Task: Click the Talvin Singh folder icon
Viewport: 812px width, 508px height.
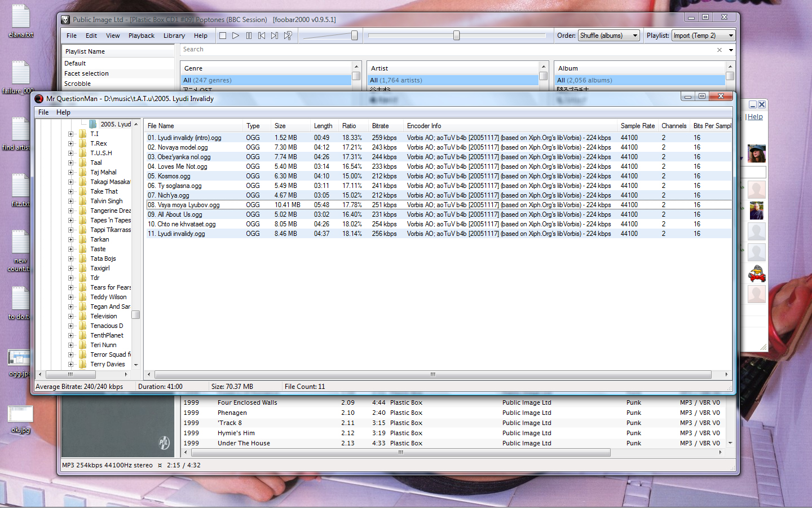Action: pos(83,201)
